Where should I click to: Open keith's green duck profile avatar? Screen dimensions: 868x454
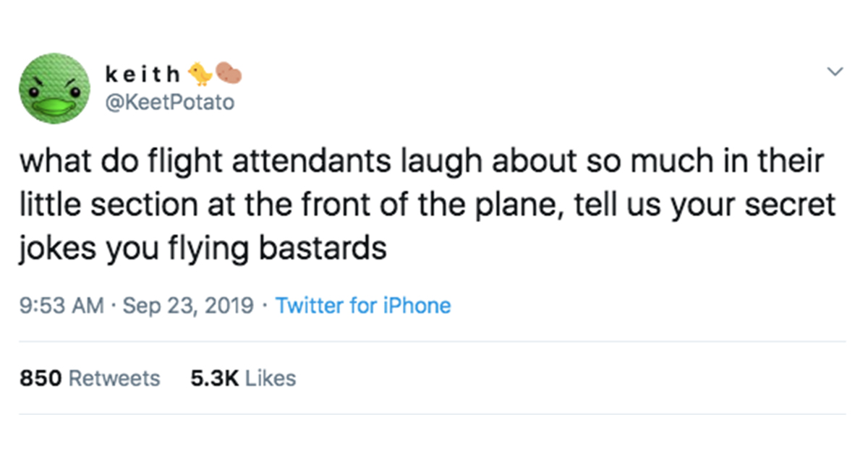54,87
